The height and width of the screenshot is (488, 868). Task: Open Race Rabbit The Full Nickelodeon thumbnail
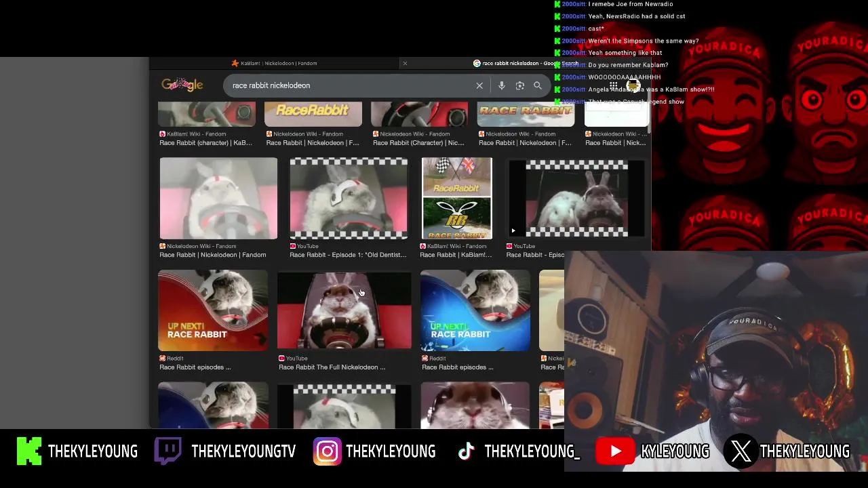pos(344,310)
